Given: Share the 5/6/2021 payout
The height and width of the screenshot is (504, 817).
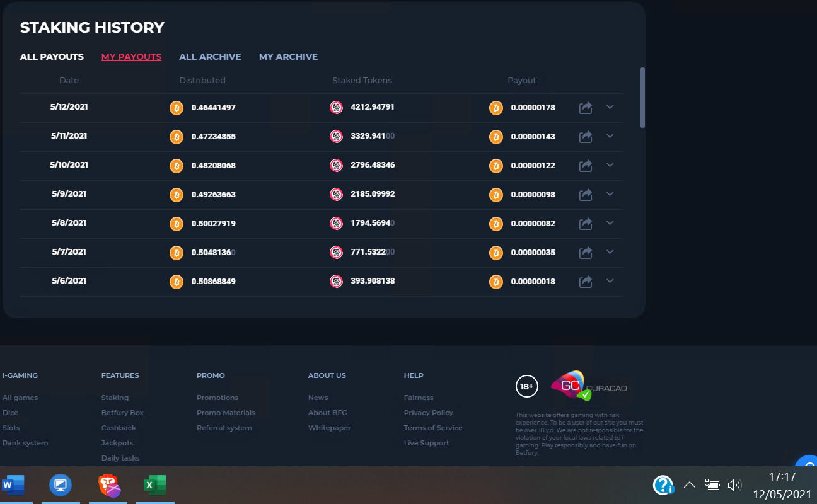Looking at the screenshot, I should pos(586,282).
